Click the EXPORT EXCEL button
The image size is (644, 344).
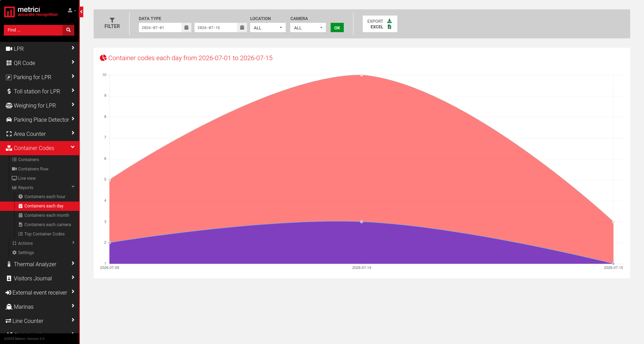click(x=380, y=24)
